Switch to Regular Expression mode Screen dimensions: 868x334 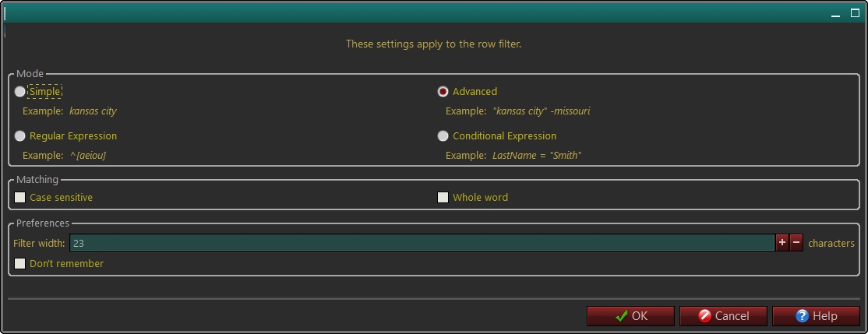click(20, 136)
